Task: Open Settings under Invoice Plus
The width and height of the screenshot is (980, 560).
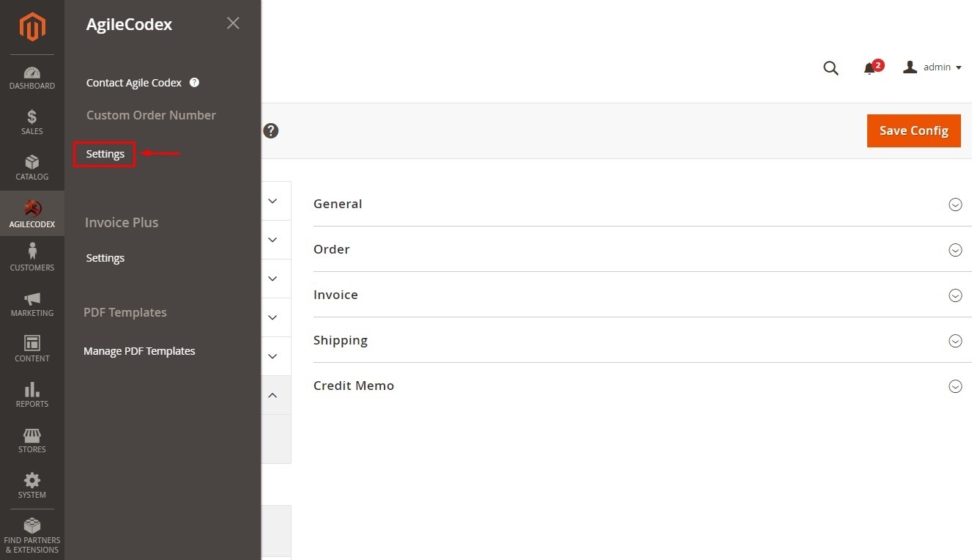Action: (x=105, y=258)
